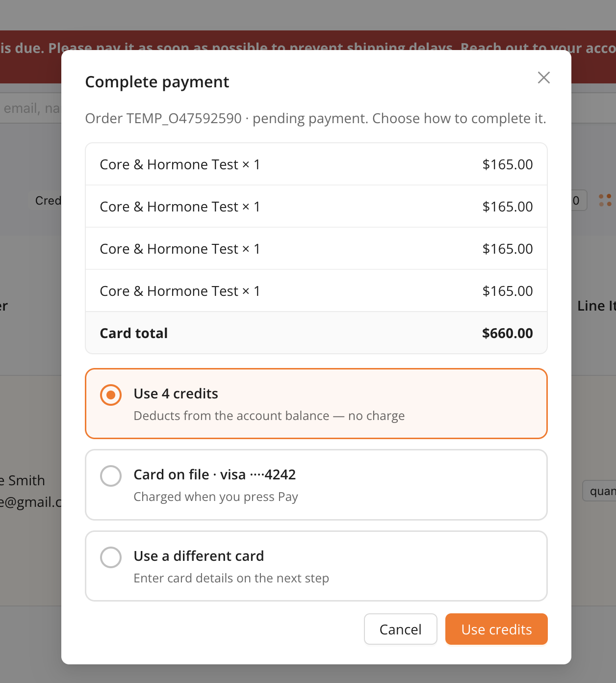616x683 pixels.
Task: Choose Card on file visa 4242 radio
Action: (111, 476)
